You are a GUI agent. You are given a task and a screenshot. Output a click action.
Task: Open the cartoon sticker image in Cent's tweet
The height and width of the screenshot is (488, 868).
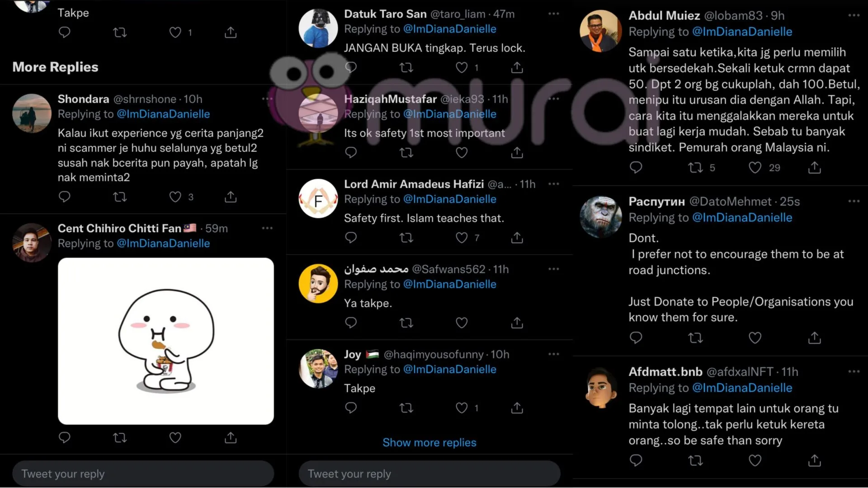tap(166, 341)
